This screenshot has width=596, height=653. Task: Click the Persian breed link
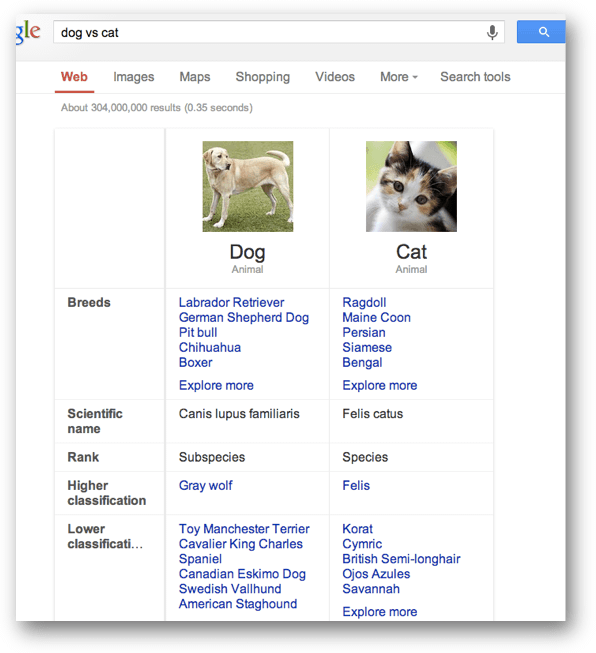click(x=364, y=332)
